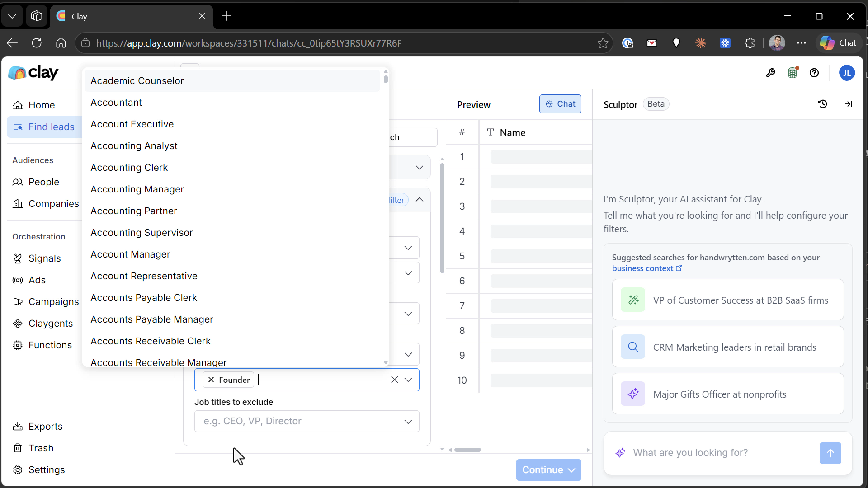Click the Claygents sidebar icon
Screen dimensions: 868x488
18,323
